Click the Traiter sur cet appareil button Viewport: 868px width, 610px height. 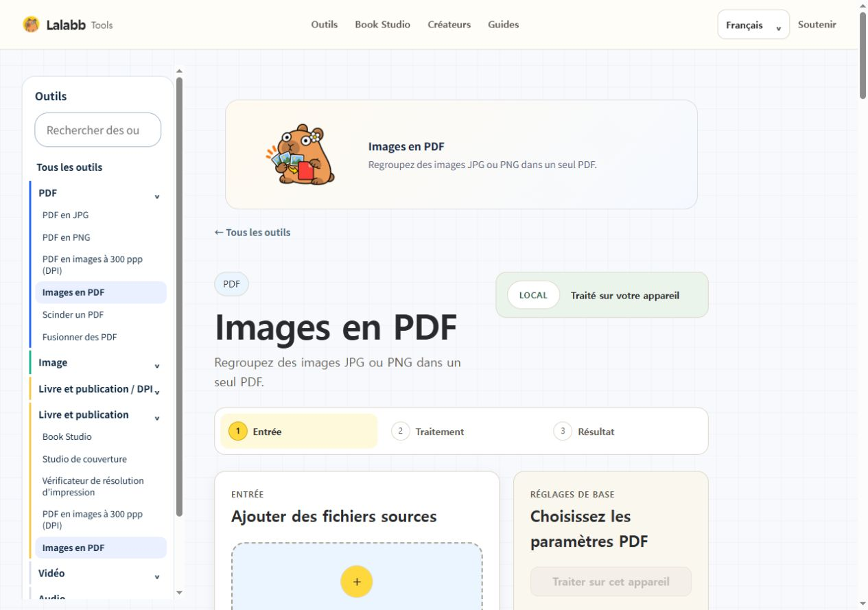tap(611, 582)
